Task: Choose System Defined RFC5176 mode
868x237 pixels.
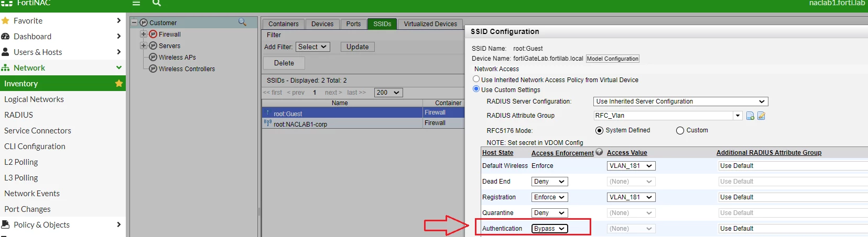Action: pos(599,130)
